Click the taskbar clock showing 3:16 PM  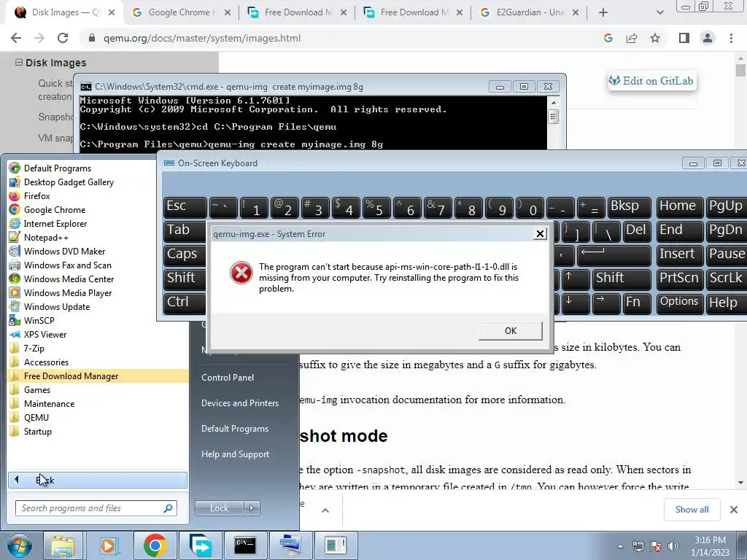(x=710, y=545)
